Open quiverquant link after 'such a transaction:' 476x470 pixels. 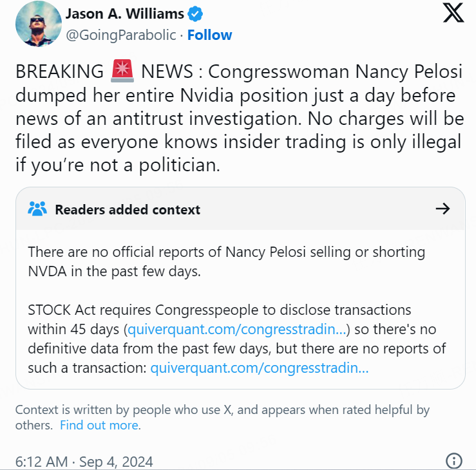[259, 368]
